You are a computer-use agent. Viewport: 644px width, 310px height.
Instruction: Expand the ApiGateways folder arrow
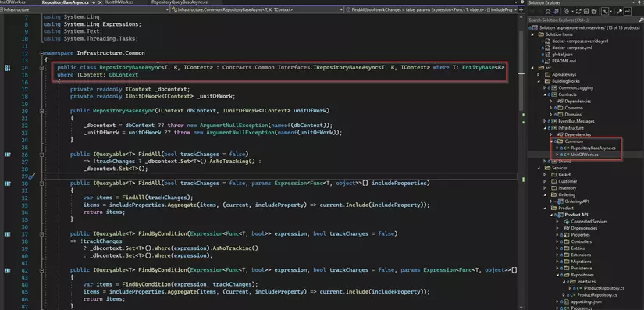point(539,74)
